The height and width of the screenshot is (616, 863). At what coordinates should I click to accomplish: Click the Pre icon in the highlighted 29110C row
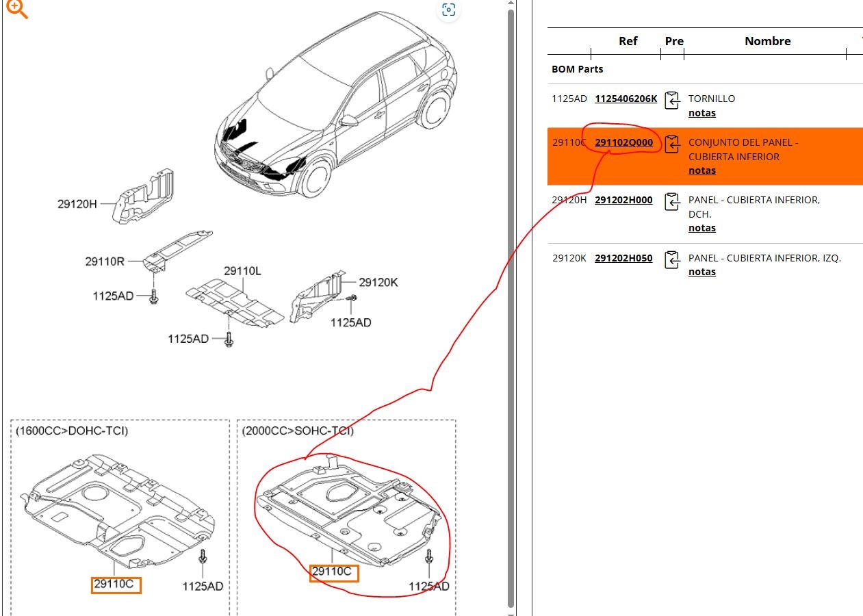(x=672, y=144)
